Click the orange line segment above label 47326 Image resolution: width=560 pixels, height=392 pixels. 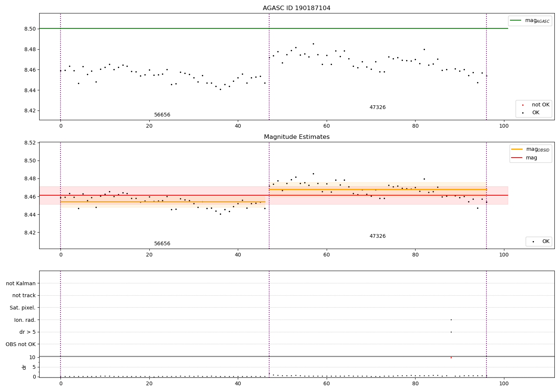[378, 189]
